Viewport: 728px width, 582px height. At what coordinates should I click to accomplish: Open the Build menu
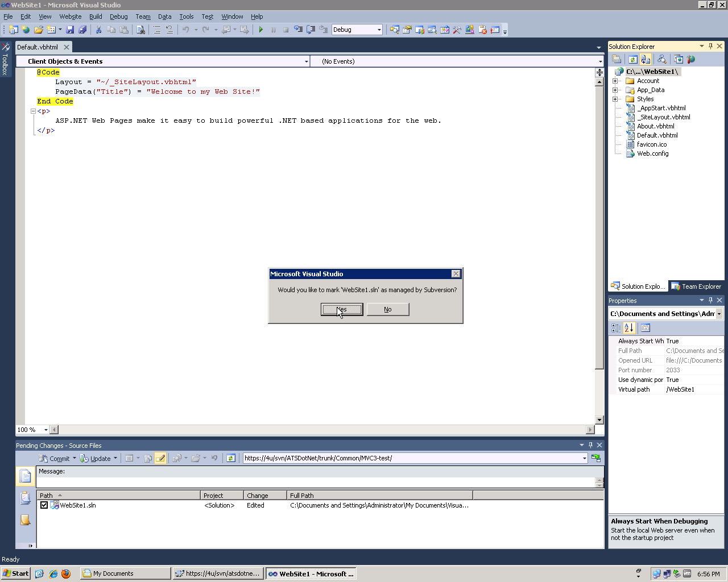96,16
